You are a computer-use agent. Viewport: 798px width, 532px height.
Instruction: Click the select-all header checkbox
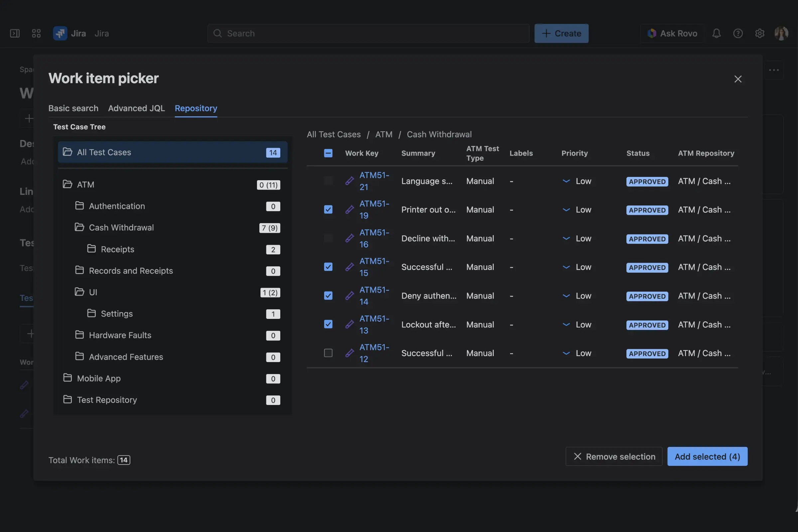coord(328,153)
